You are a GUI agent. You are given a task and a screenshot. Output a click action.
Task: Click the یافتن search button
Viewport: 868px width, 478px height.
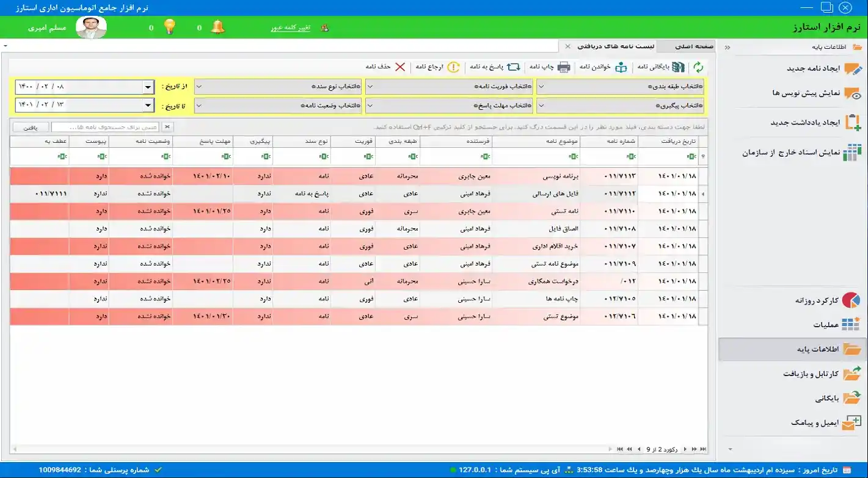coord(31,128)
